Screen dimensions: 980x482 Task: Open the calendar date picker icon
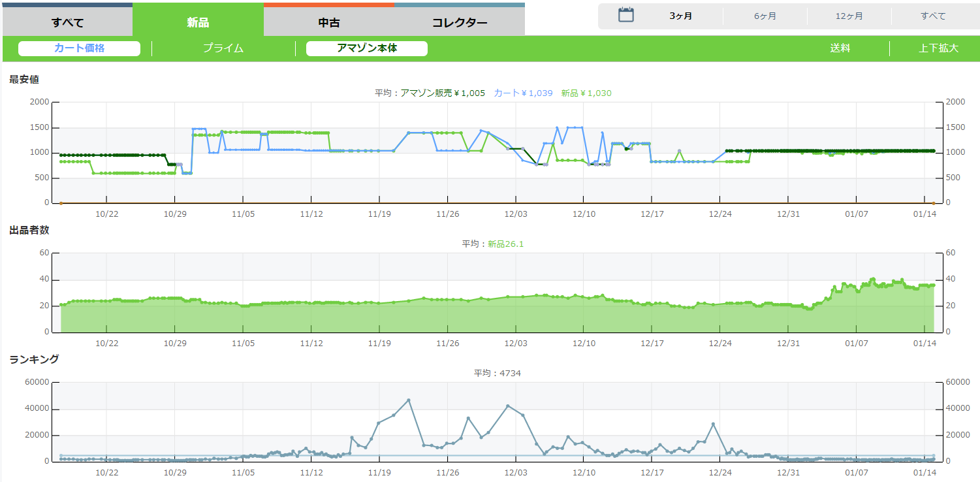pos(626,16)
